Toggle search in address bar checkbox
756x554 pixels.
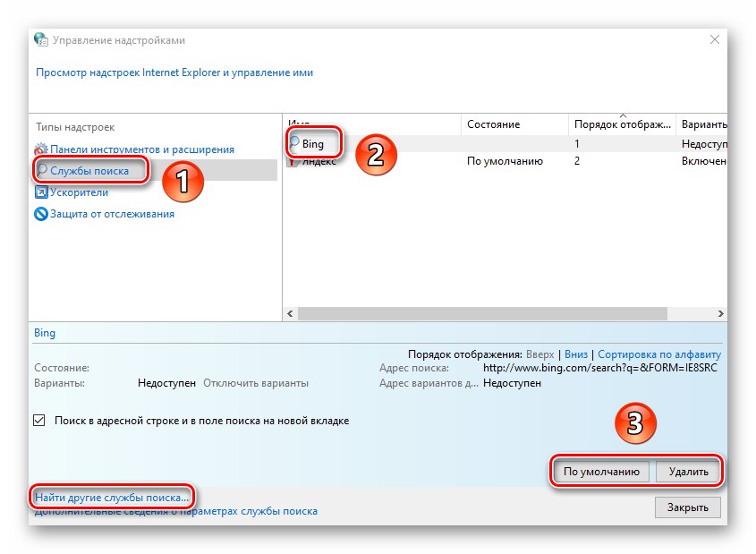click(x=39, y=420)
